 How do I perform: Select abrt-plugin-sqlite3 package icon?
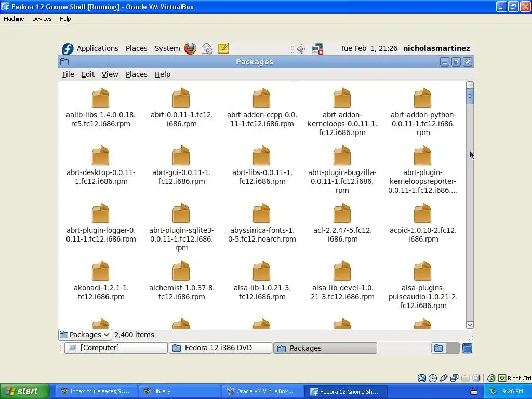[181, 213]
